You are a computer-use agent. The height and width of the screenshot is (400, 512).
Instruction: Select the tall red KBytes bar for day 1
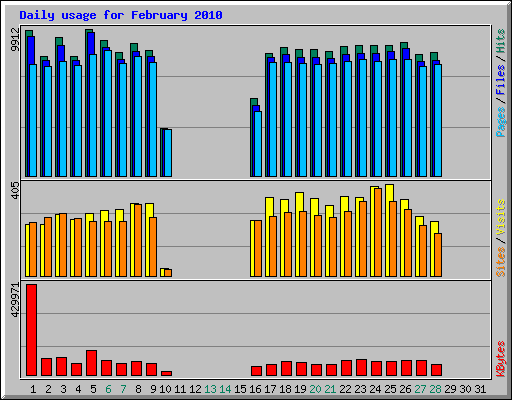(x=32, y=330)
